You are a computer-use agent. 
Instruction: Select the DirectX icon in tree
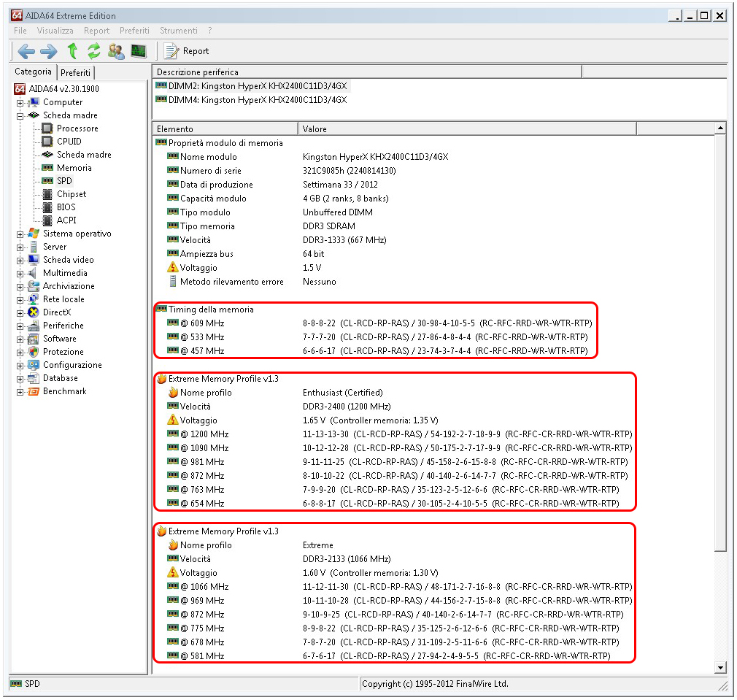click(x=34, y=312)
